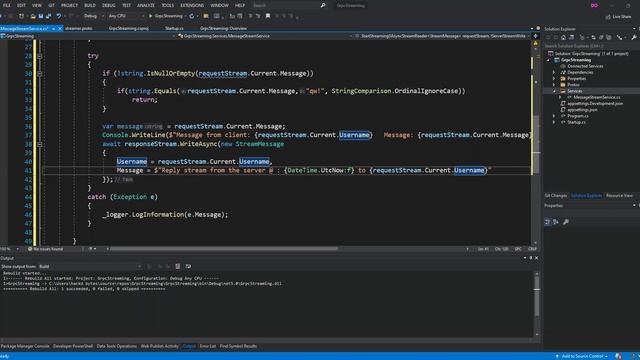Click Show All Files icon in Solution Explorer
640x360 pixels.
click(609, 38)
